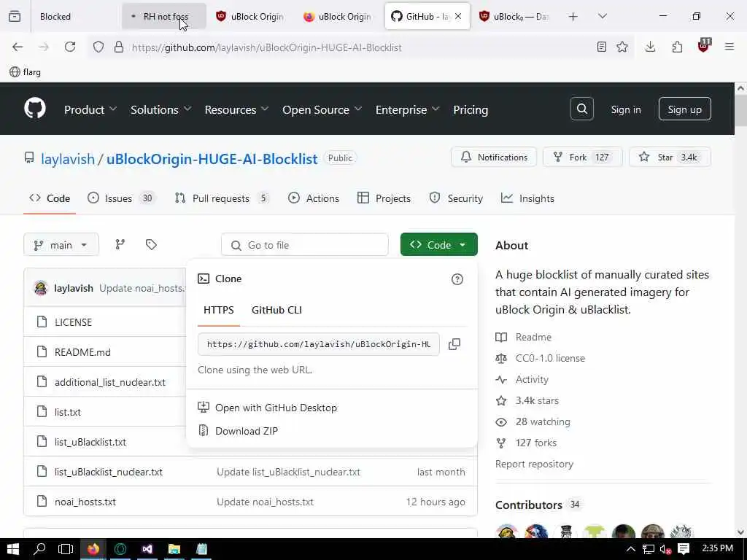Image resolution: width=747 pixels, height=560 pixels.
Task: Collapse the green Code dropdown
Action: click(x=438, y=245)
